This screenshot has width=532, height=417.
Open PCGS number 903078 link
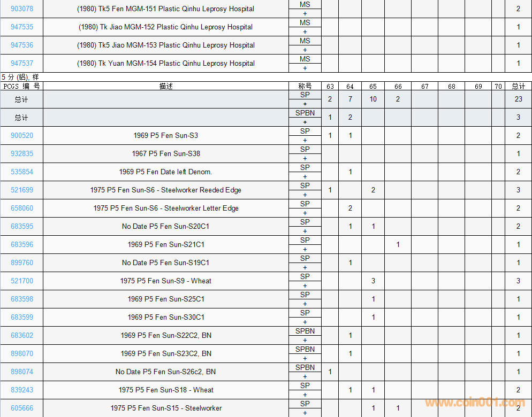point(22,9)
